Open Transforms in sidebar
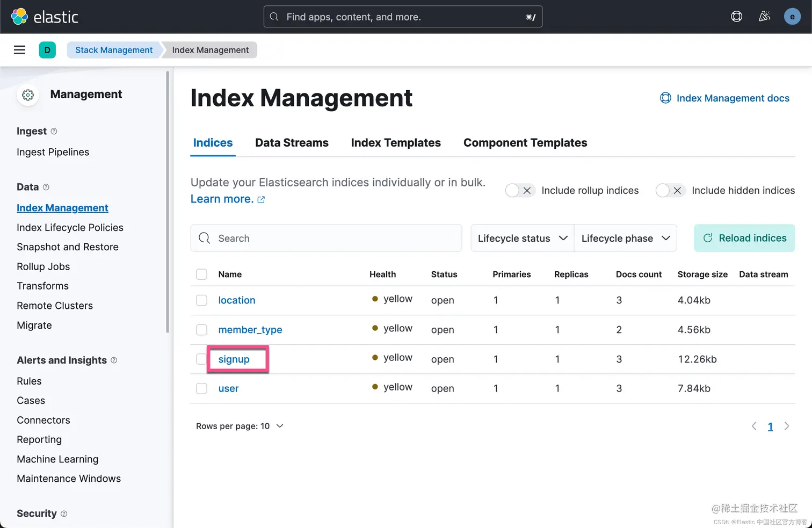Viewport: 812px width, 528px height. click(42, 286)
